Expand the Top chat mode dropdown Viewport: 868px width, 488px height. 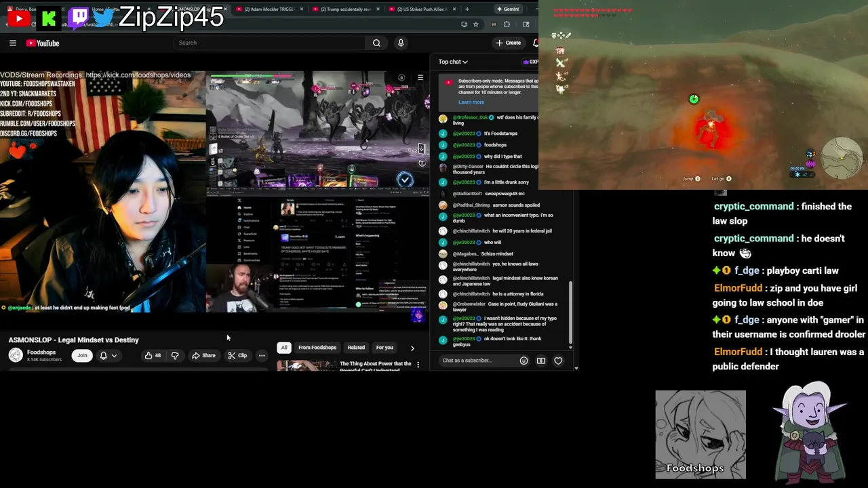pyautogui.click(x=453, y=62)
